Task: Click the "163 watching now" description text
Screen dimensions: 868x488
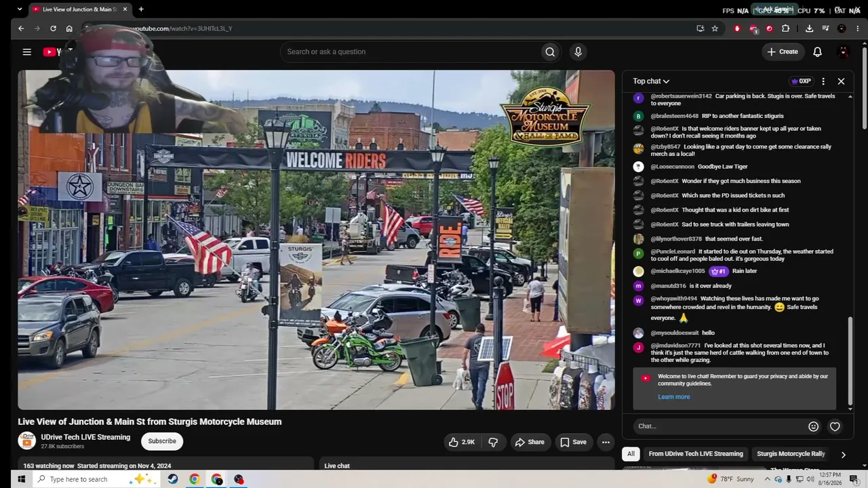Action: pos(49,466)
